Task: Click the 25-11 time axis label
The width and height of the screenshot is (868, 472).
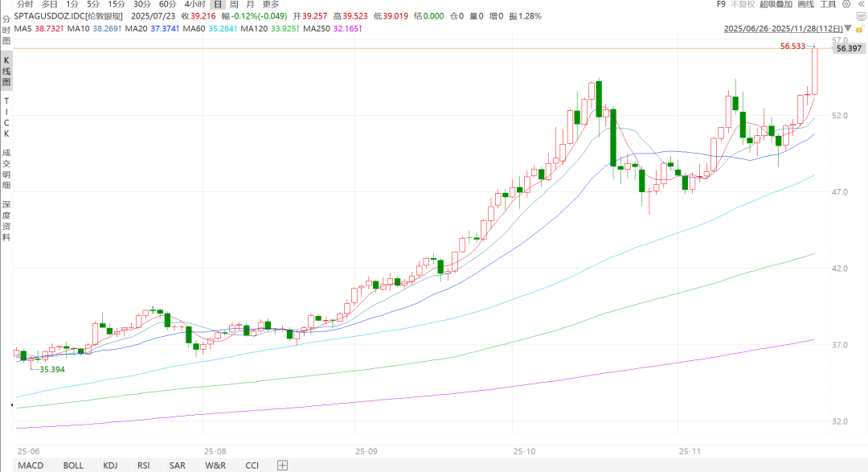Action: click(x=690, y=452)
